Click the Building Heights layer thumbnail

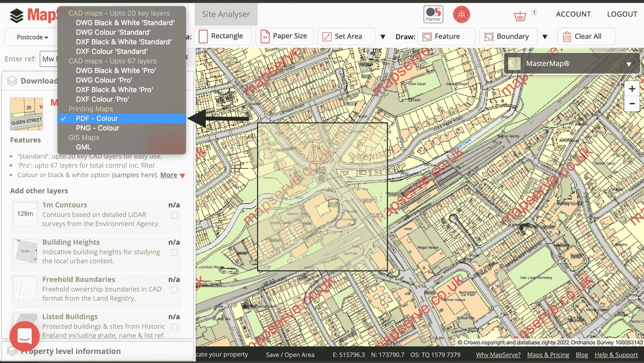tap(25, 251)
